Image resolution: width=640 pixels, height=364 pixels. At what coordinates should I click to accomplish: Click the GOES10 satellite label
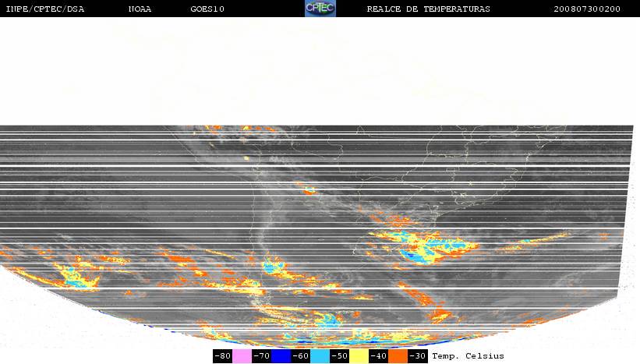click(x=207, y=9)
